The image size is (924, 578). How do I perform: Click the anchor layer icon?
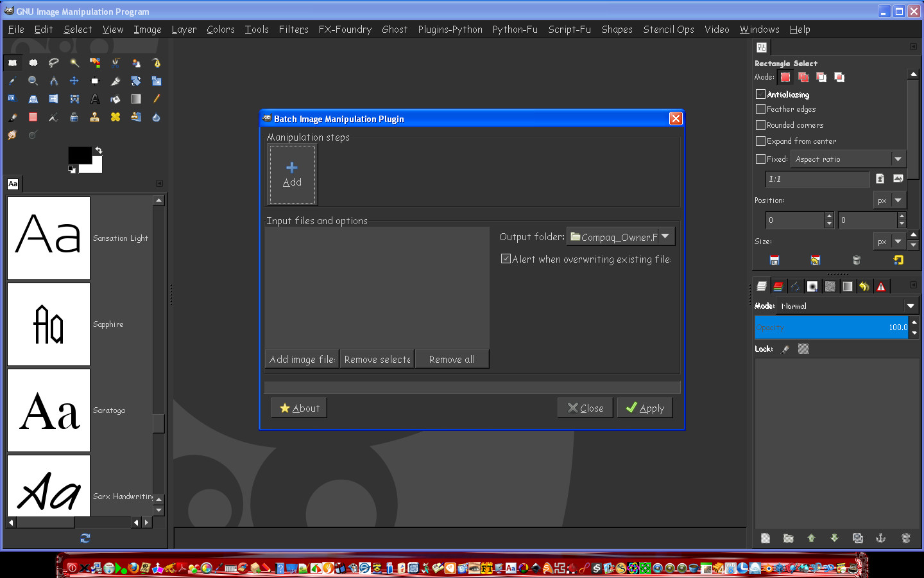click(880, 538)
